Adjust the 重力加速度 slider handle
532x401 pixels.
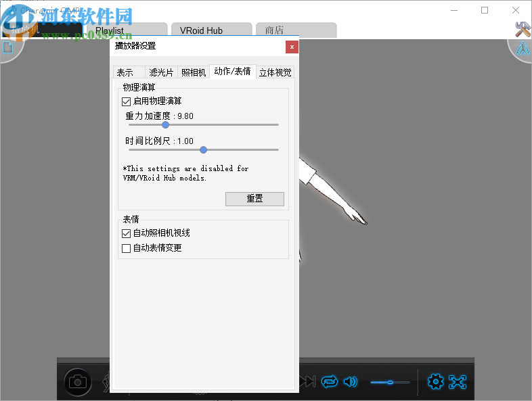click(166, 124)
